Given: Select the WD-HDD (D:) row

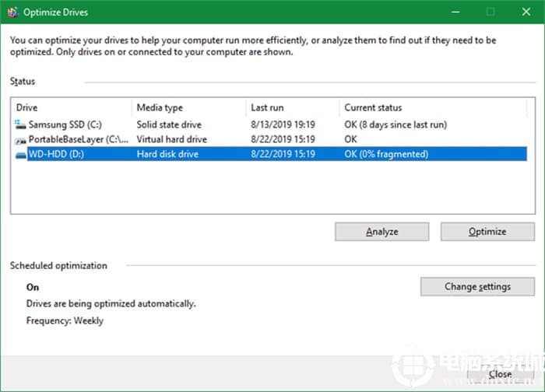Looking at the screenshot, I should [x=269, y=154].
